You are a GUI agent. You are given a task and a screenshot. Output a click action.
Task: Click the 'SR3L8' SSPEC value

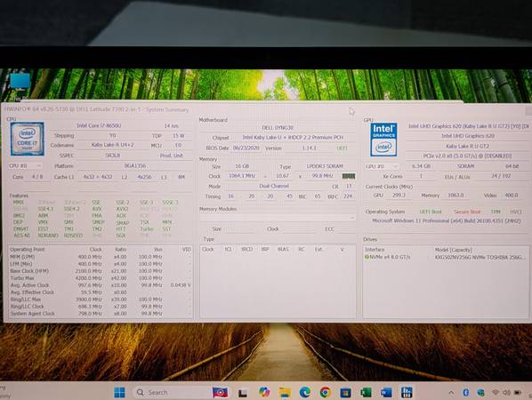click(x=113, y=156)
